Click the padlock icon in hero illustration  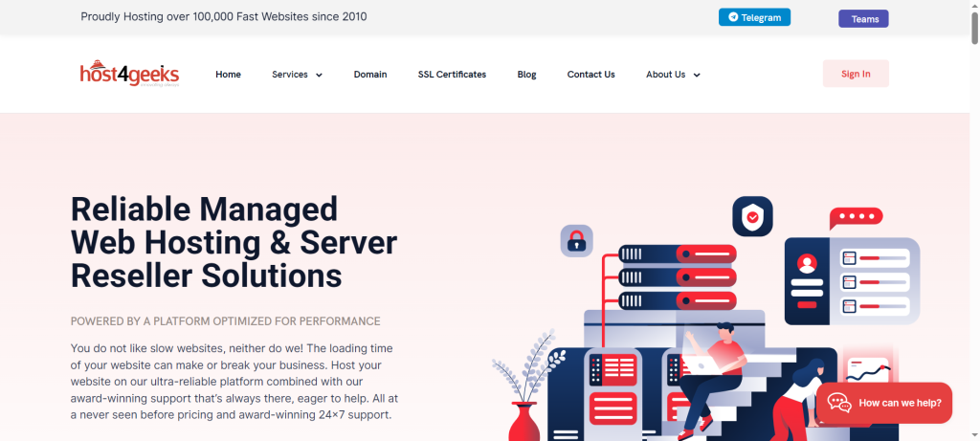[x=576, y=241]
